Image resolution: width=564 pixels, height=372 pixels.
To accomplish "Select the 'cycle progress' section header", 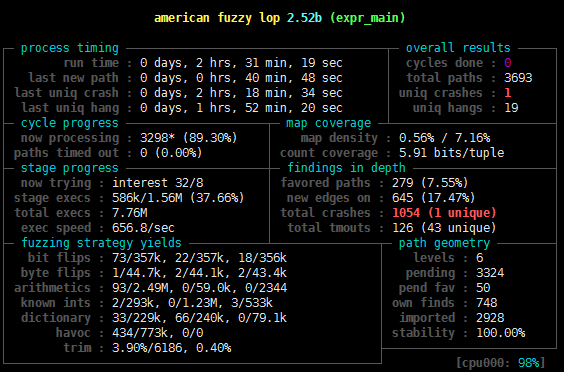I will tap(69, 123).
